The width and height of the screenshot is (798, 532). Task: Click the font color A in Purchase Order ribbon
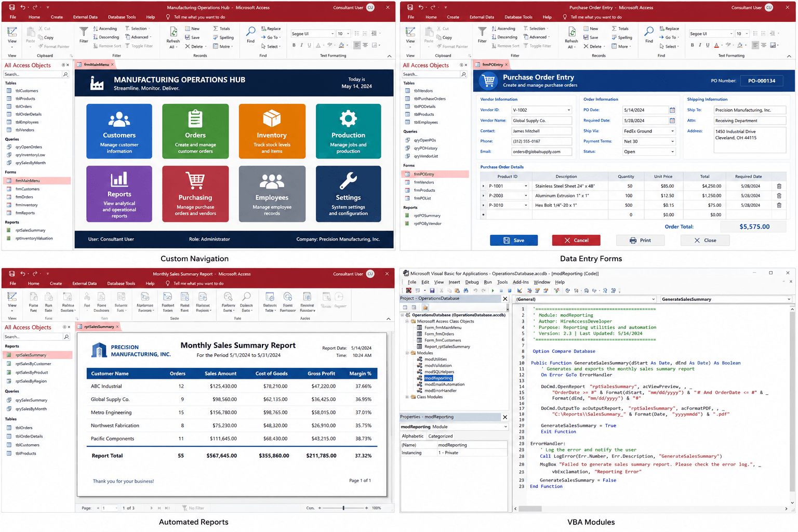(716, 45)
